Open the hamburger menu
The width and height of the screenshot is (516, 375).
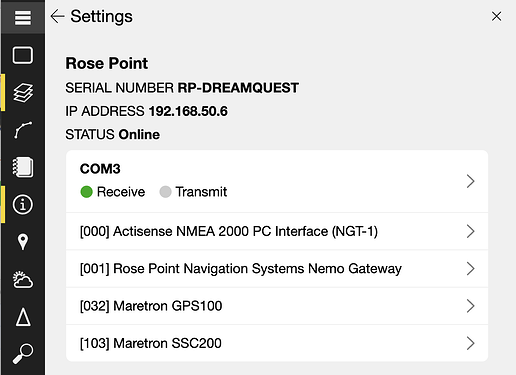coord(23,17)
